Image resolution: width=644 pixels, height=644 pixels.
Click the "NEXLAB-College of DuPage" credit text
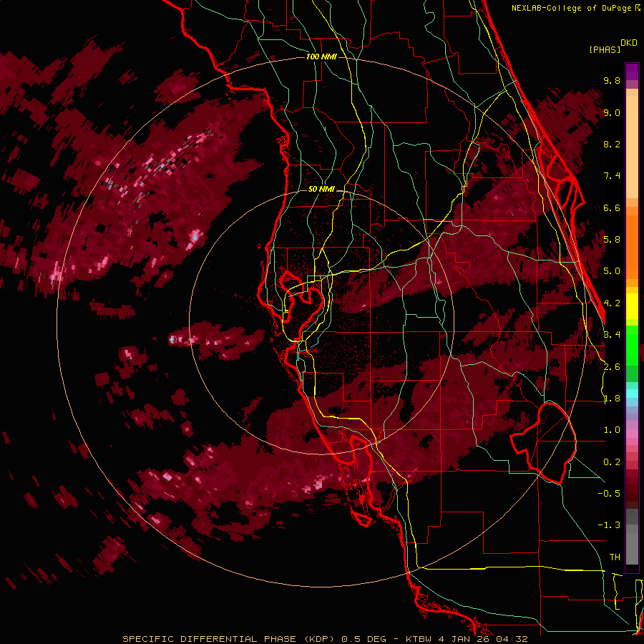(x=572, y=8)
